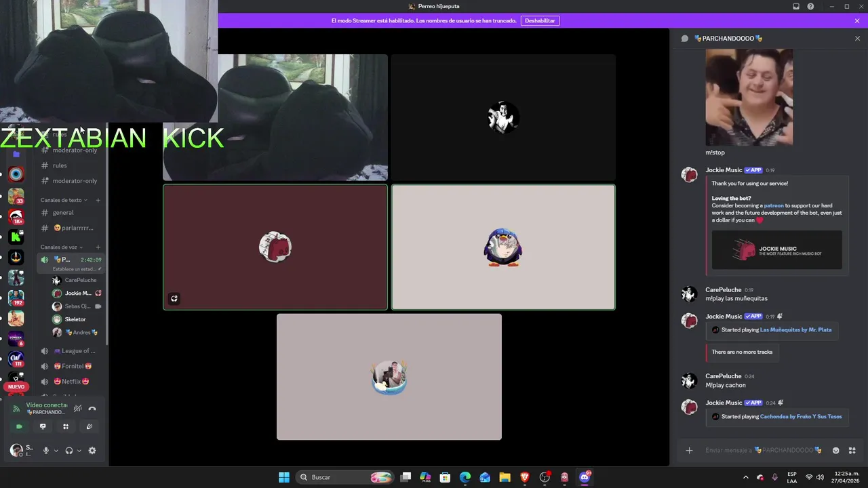Select the penguin avatar participant tile
The width and height of the screenshot is (868, 488).
tap(503, 247)
